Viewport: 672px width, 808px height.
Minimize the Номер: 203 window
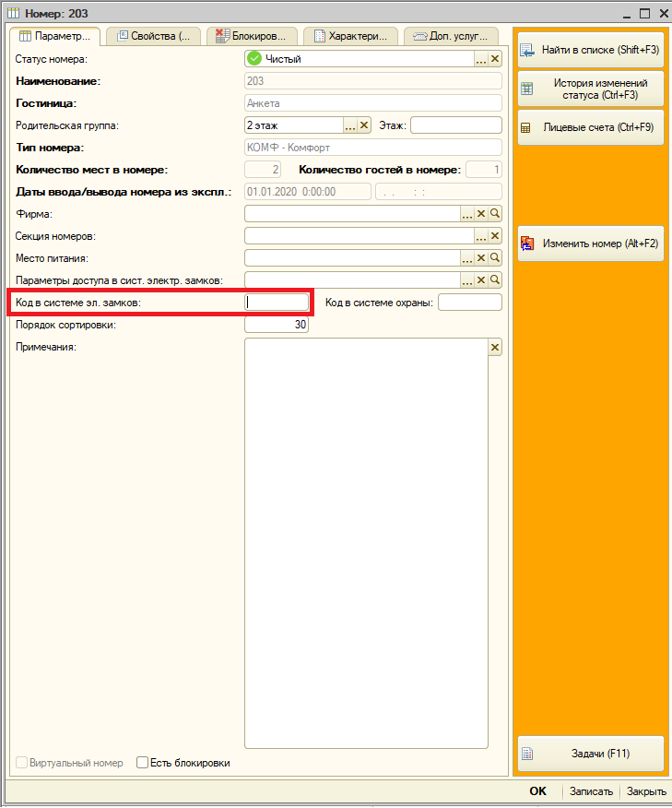[627, 15]
